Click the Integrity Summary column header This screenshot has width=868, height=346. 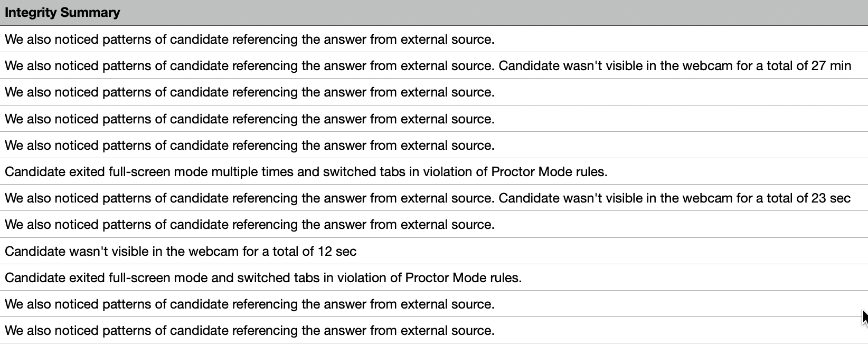click(x=62, y=13)
